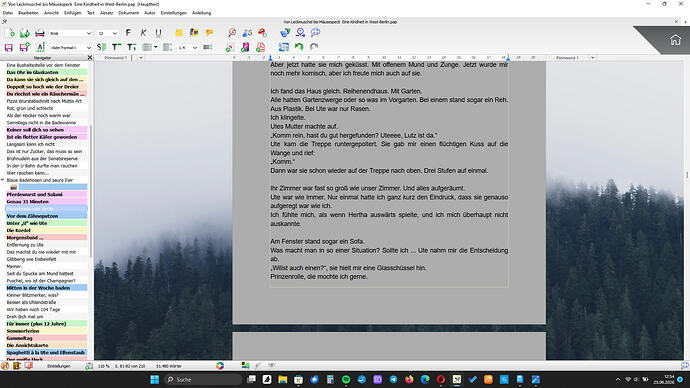Image resolution: width=690 pixels, height=388 pixels.
Task: Click the S text alignment icon
Action: point(101,47)
